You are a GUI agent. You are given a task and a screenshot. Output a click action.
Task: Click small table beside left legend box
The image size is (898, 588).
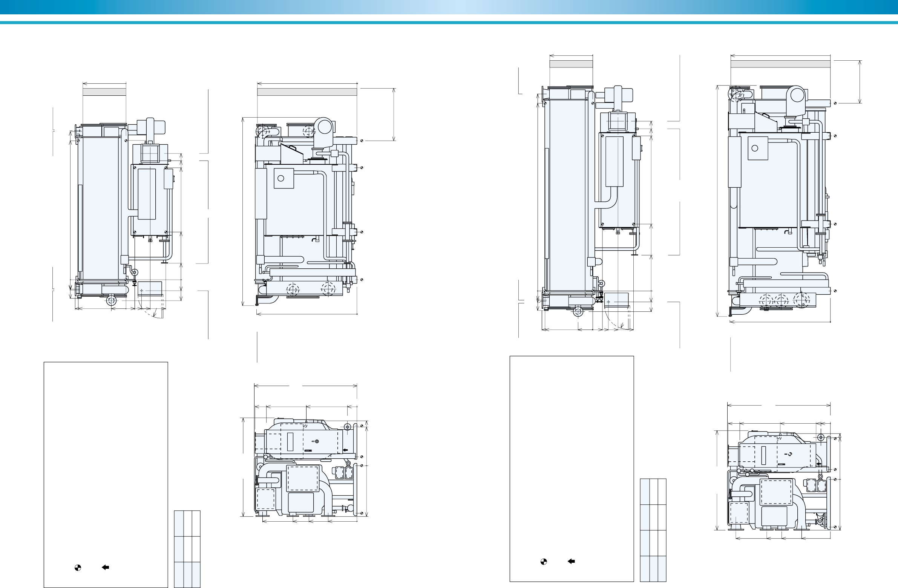(x=187, y=549)
